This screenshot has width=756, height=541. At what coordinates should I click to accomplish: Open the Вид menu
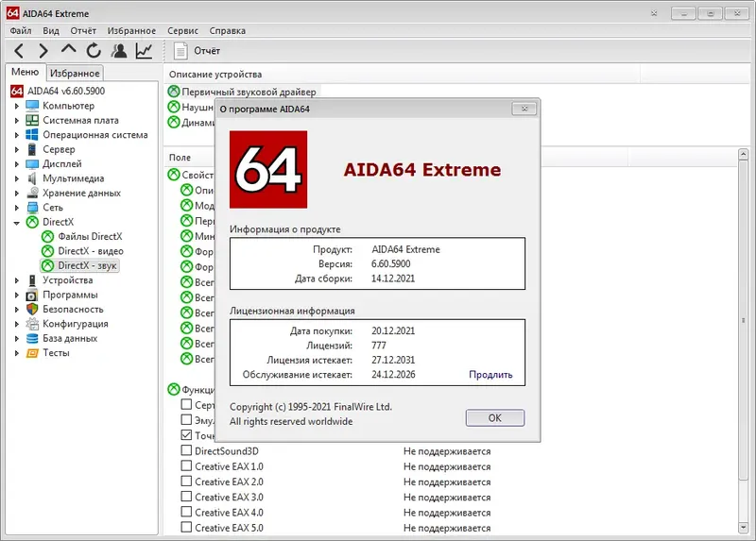click(51, 31)
